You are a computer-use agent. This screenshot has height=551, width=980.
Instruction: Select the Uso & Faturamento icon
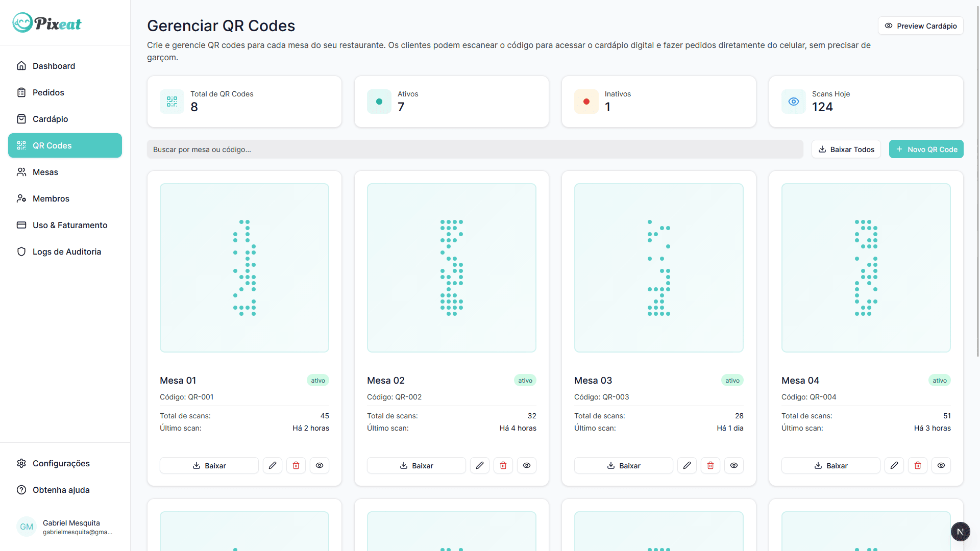(x=21, y=225)
